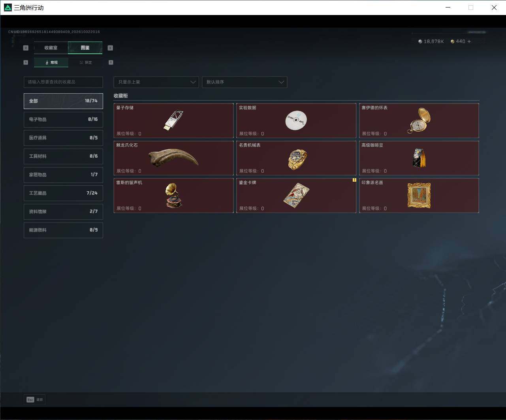Viewport: 506px width, 420px height.
Task: Minimize the 三角洲行动 window
Action: (x=448, y=8)
